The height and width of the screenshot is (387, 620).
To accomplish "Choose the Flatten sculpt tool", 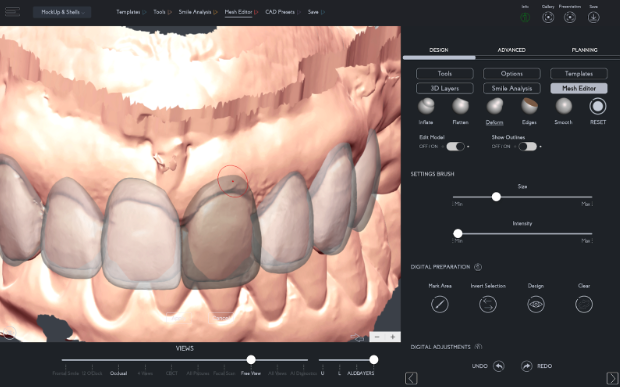I will click(x=460, y=106).
